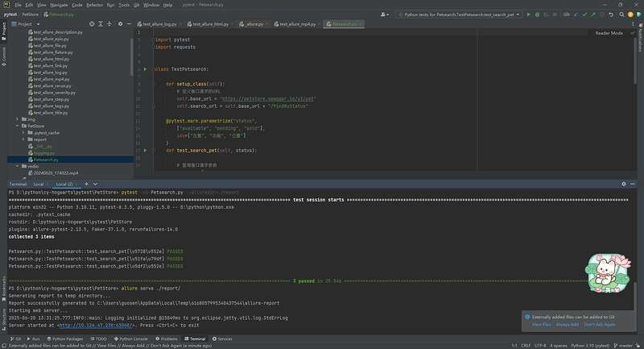The image size is (644, 349).
Task: Open Services tool window
Action: pyautogui.click(x=222, y=339)
